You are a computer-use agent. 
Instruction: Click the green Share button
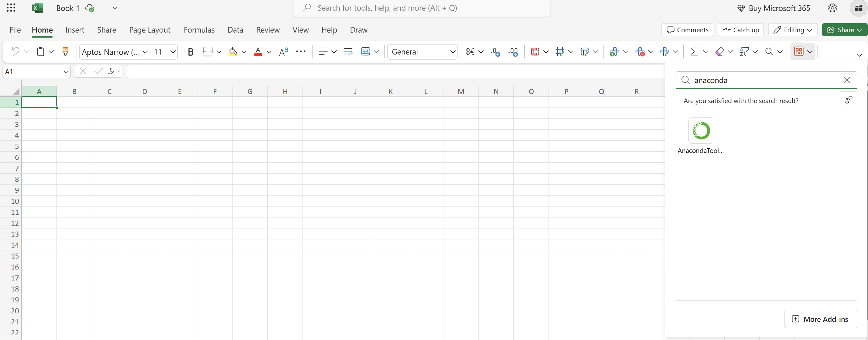click(x=844, y=30)
